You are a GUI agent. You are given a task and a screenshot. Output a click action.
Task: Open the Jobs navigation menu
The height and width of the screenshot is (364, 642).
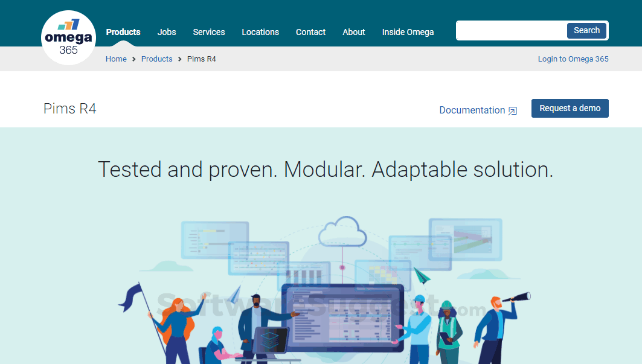(167, 32)
